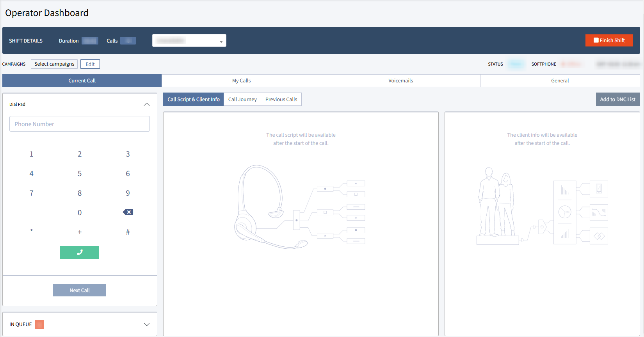Click the Edit campaigns button

pyautogui.click(x=90, y=64)
